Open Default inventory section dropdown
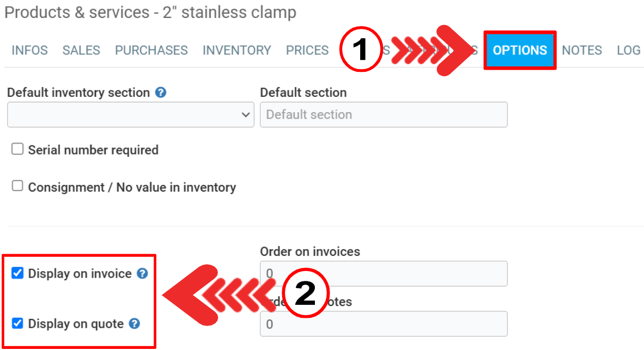The width and height of the screenshot is (644, 350). click(x=131, y=115)
